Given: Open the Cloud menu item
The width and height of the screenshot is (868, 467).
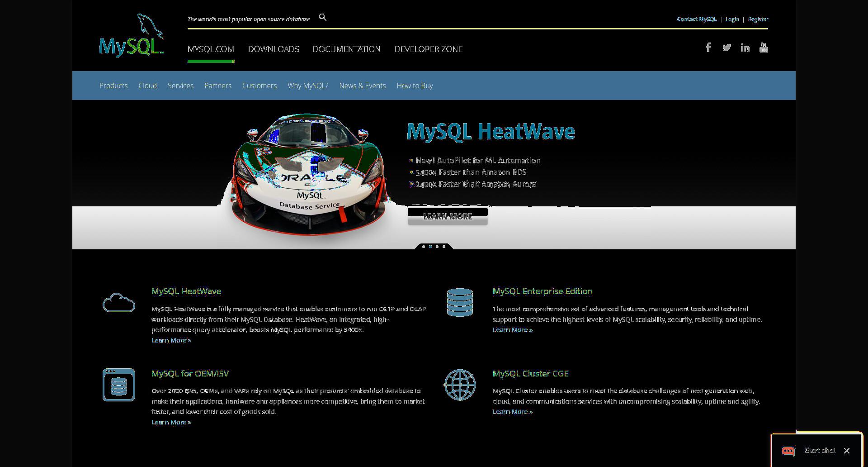Looking at the screenshot, I should point(147,86).
